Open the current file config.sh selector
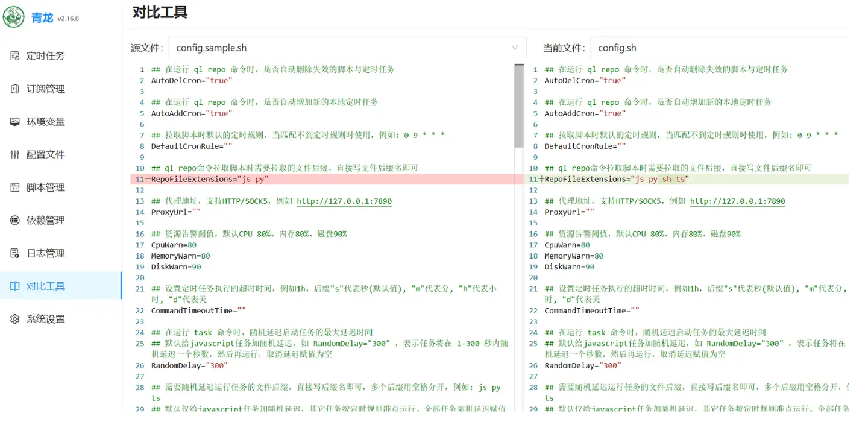Viewport: 868px width, 425px height. point(719,48)
